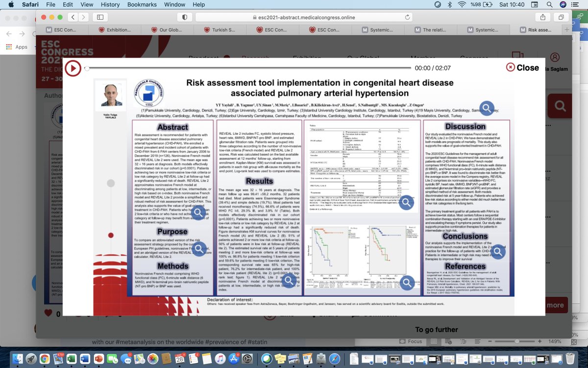Screen dimensions: 588x368
Task: Open a new Safari tab with plus button
Action: click(567, 30)
